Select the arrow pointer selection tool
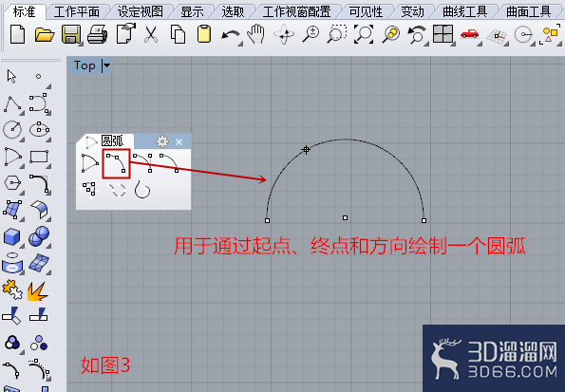 pos(12,76)
